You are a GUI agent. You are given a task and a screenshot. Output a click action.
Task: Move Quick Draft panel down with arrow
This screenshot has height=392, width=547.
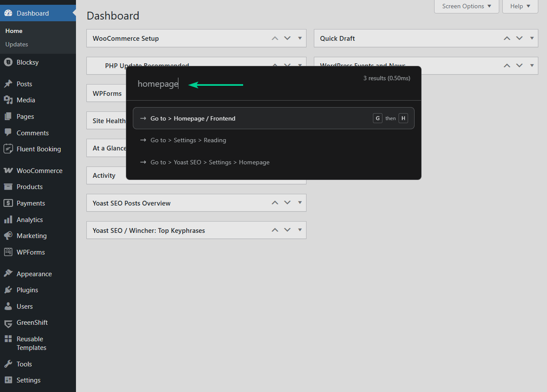519,38
